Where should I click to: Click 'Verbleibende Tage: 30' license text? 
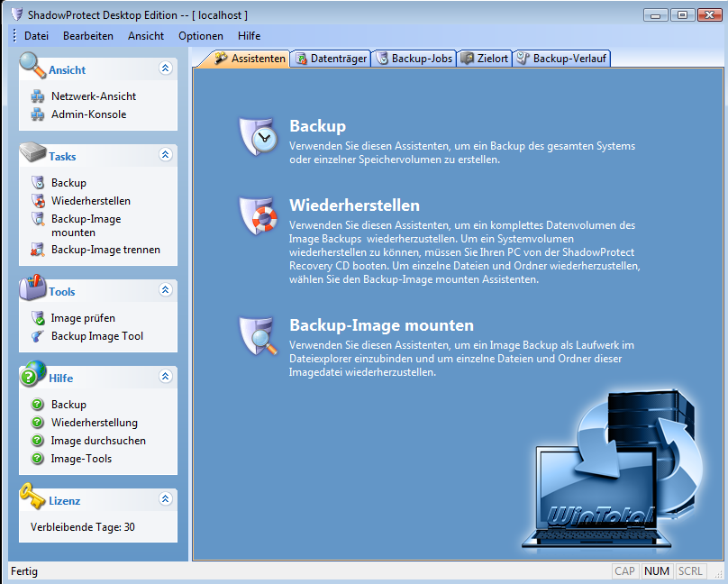(x=83, y=527)
